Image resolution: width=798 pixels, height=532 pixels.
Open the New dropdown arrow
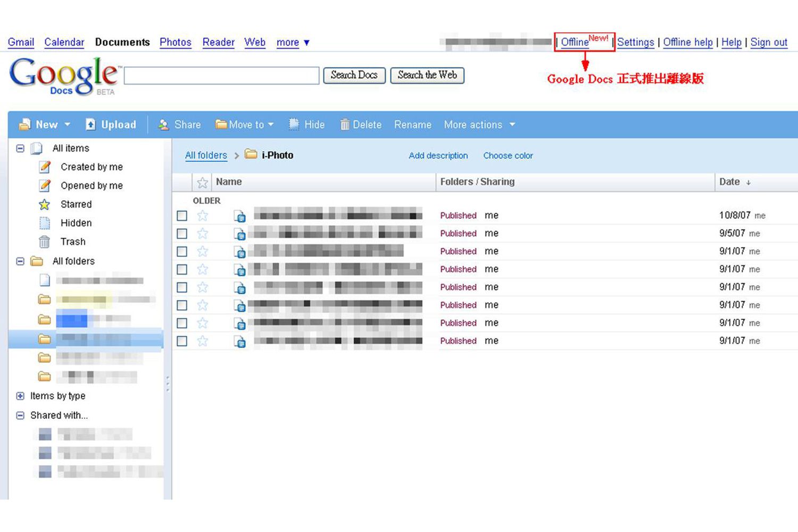[67, 124]
